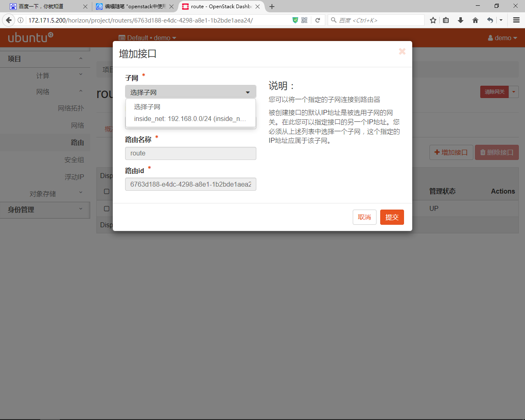Open the demo user menu
Screen dimensions: 525x420
coord(502,38)
